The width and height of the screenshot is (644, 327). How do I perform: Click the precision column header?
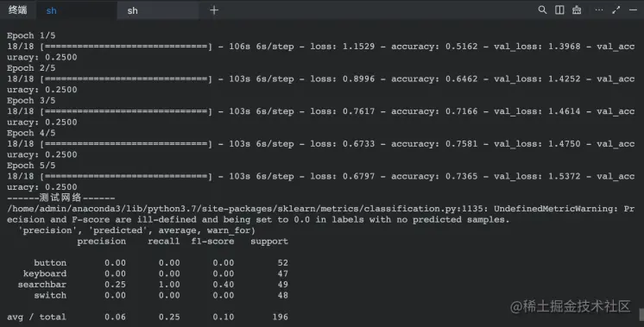tap(102, 242)
